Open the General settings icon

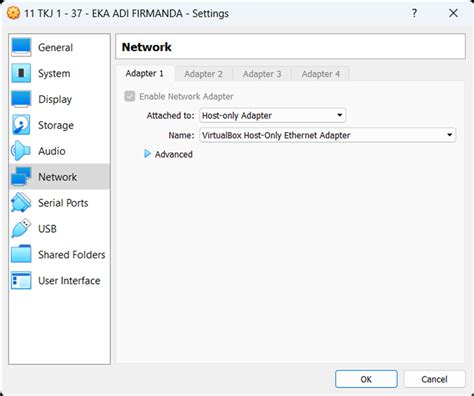point(21,47)
